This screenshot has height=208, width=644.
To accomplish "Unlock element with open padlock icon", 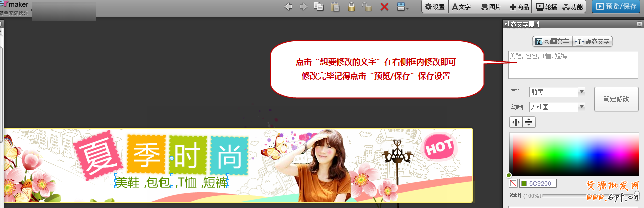I will pos(367,7).
